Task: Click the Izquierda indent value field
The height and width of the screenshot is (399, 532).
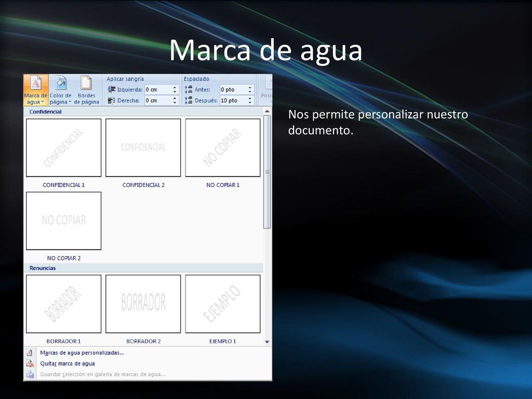Action: coord(158,89)
